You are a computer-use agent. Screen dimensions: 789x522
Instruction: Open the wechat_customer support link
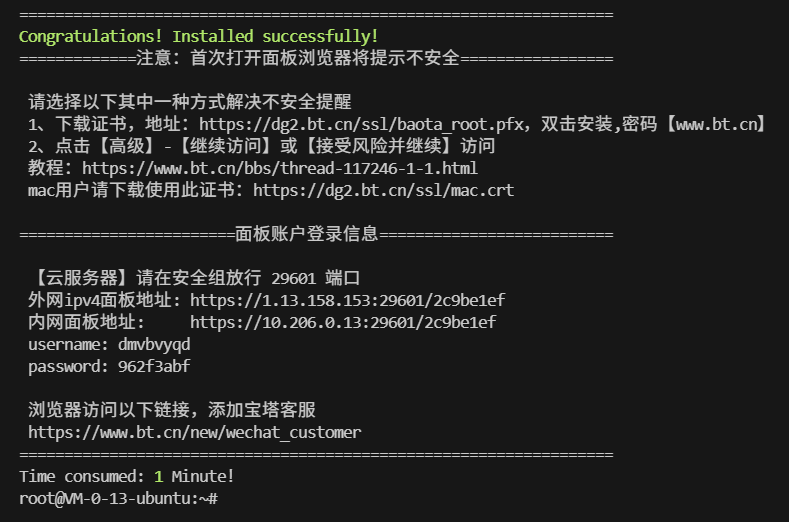[194, 432]
